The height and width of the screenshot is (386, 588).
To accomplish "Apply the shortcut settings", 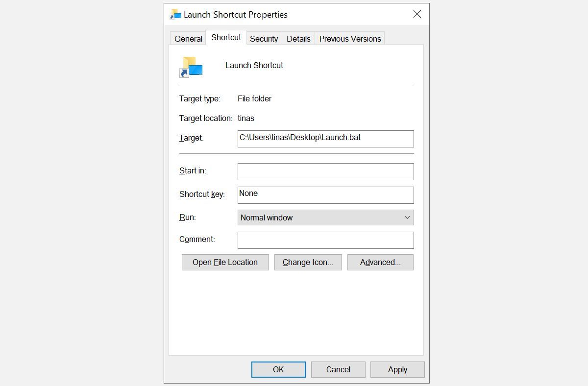I will coord(397,369).
